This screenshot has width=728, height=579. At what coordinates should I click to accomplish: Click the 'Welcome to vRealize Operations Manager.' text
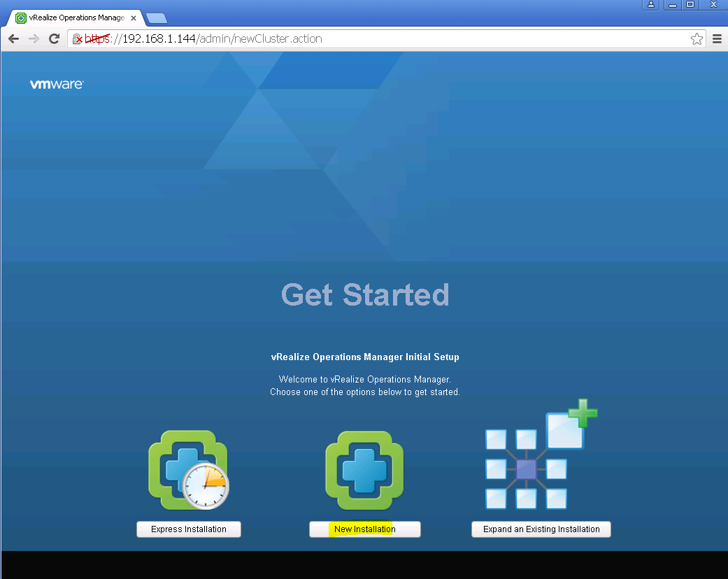[365, 379]
